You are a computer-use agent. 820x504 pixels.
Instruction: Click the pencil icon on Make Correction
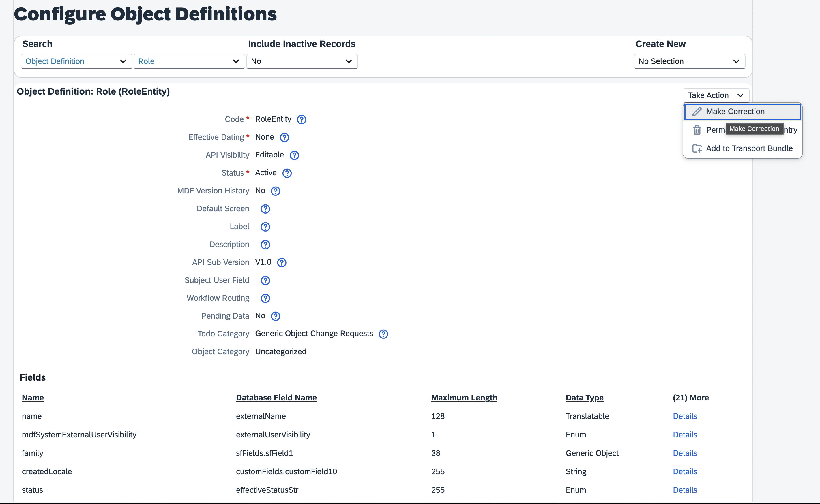click(697, 111)
